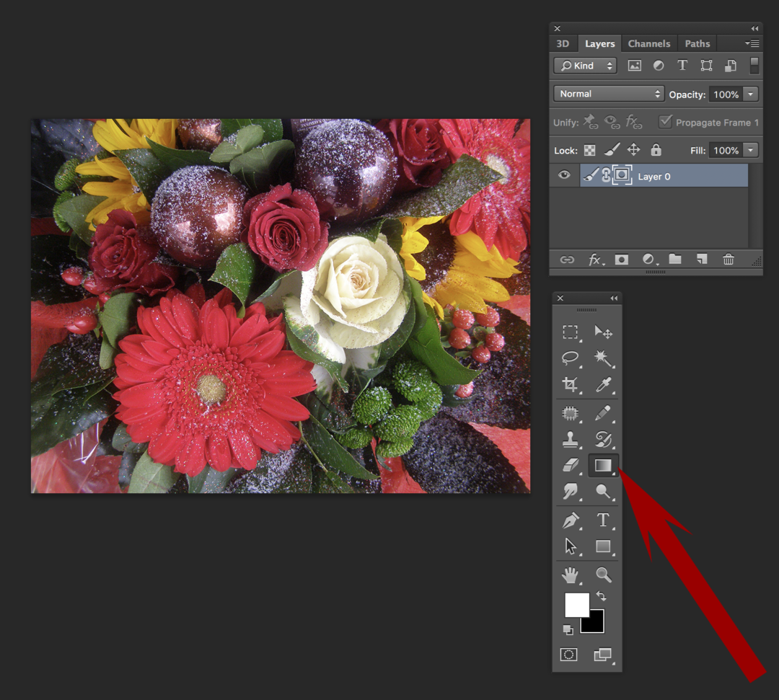
Task: Open the Kind filter dropdown
Action: pos(585,66)
